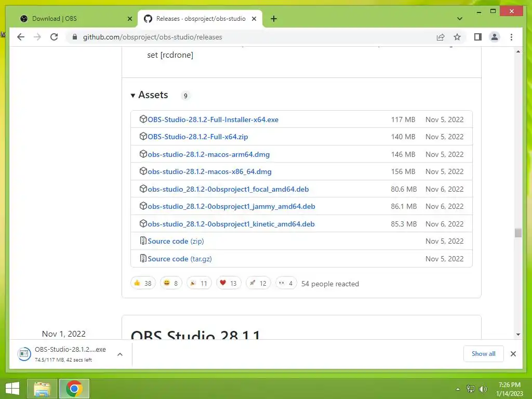This screenshot has width=532, height=399.
Task: Toggle the thumbs up reaction (38)
Action: 143,283
